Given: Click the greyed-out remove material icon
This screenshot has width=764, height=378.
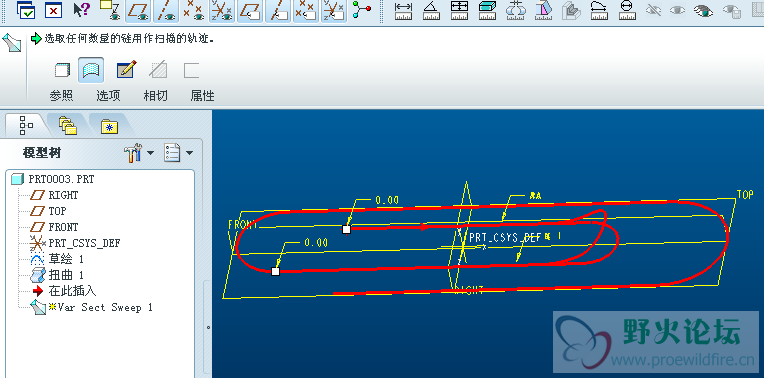Looking at the screenshot, I should [158, 70].
